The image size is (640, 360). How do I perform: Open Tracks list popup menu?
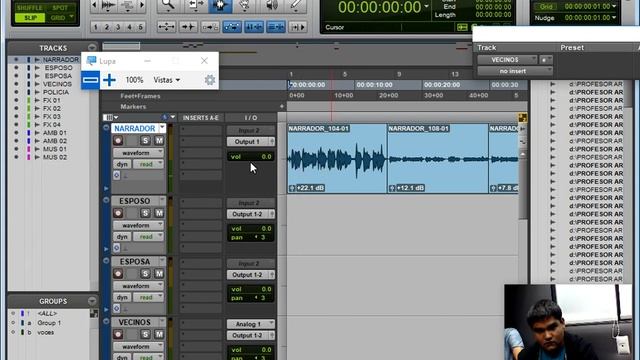coord(92,48)
